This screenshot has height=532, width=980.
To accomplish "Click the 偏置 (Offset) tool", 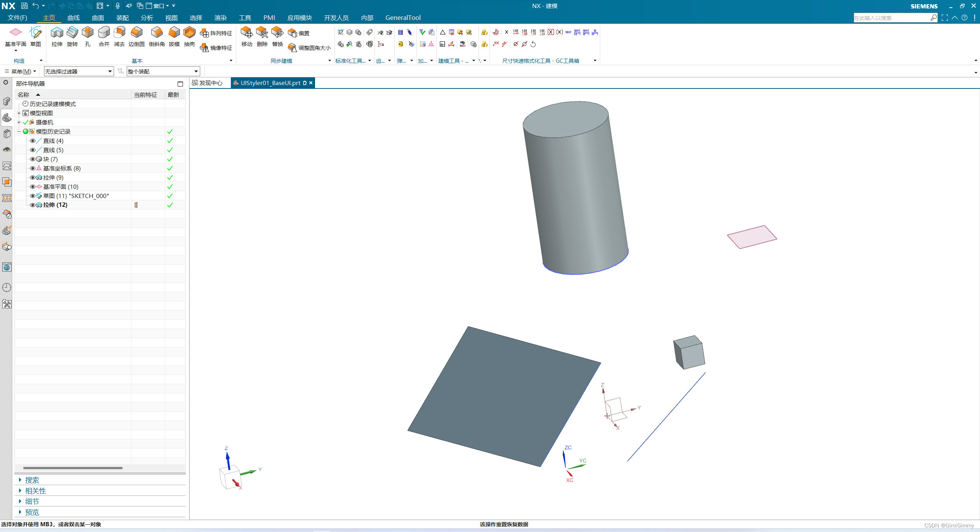I will click(299, 33).
